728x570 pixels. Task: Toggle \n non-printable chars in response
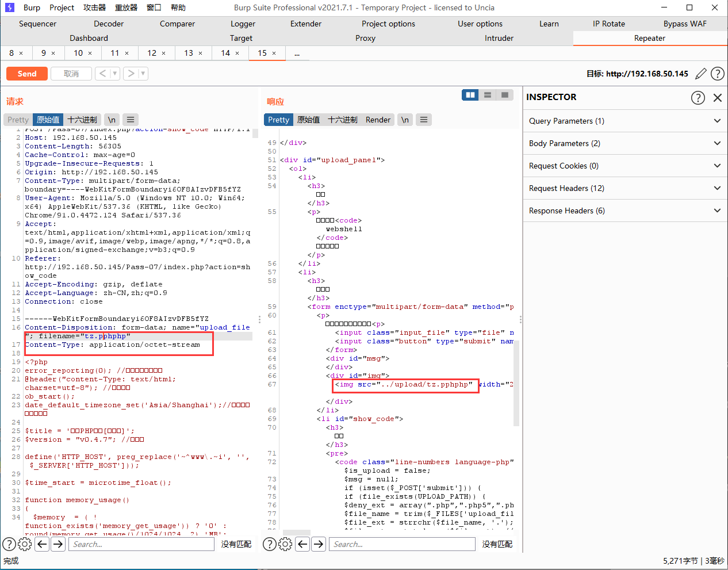[x=405, y=120]
